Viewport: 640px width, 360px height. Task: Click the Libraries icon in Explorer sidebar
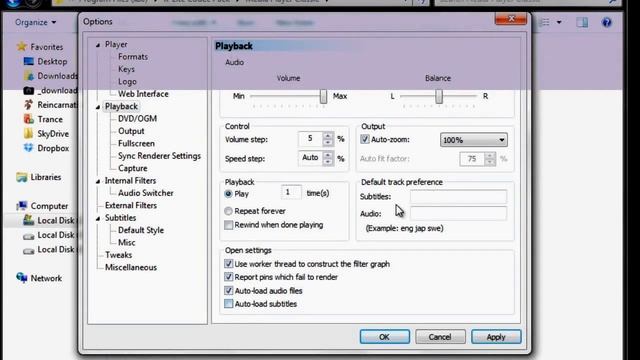coord(22,177)
